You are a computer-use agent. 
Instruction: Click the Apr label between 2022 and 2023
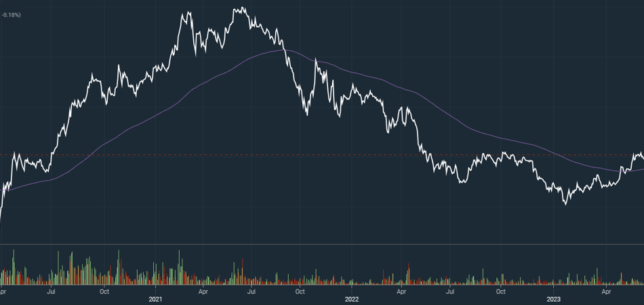401,292
